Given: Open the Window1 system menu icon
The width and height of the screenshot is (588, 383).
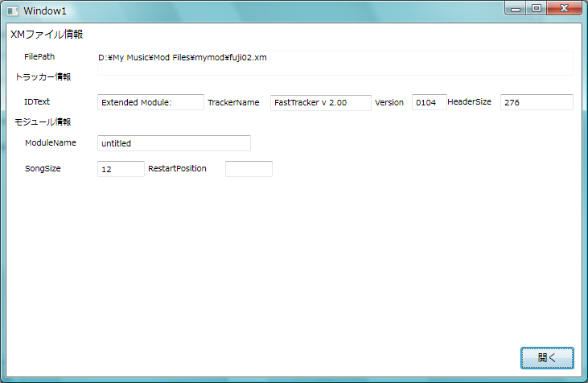Looking at the screenshot, I should tap(12, 10).
